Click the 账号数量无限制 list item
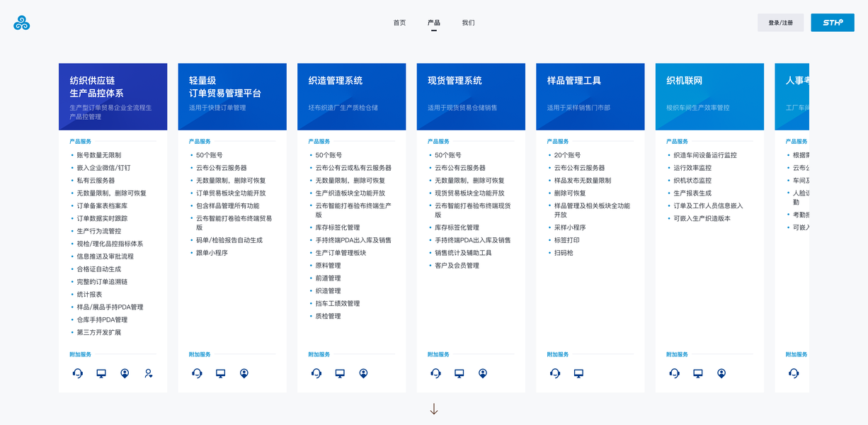The height and width of the screenshot is (425, 868). click(x=98, y=155)
